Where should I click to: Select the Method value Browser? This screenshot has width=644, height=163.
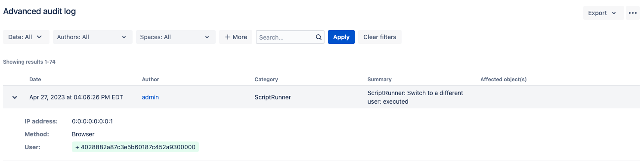83,134
